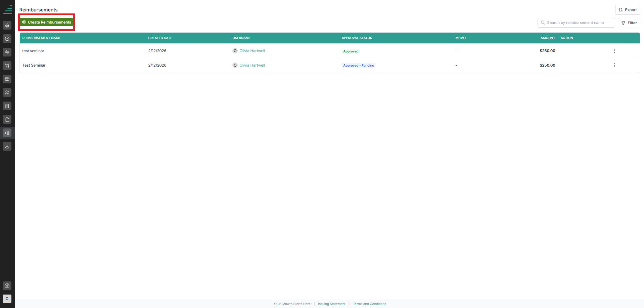Click Create Reimbursements button
This screenshot has height=308, width=644.
(x=46, y=22)
